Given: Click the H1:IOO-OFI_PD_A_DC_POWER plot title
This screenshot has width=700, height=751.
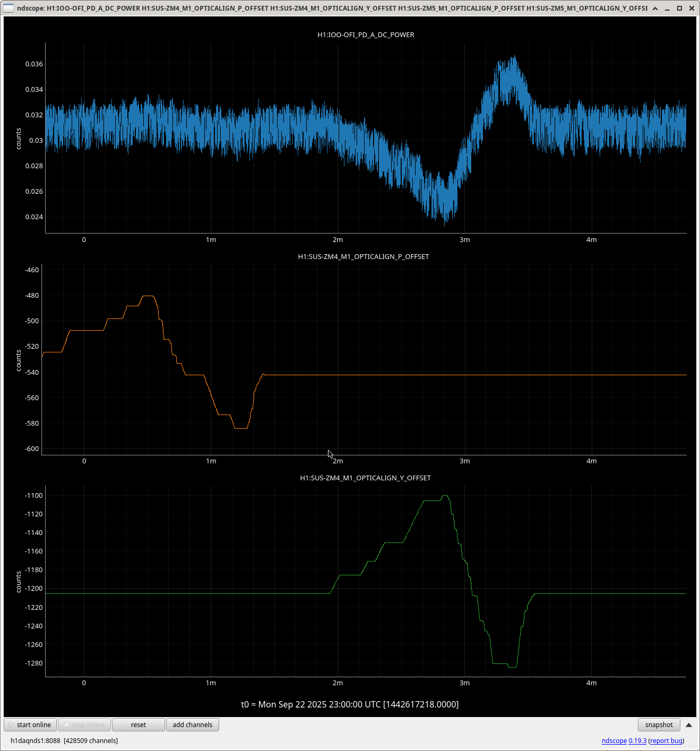Looking at the screenshot, I should (x=366, y=35).
